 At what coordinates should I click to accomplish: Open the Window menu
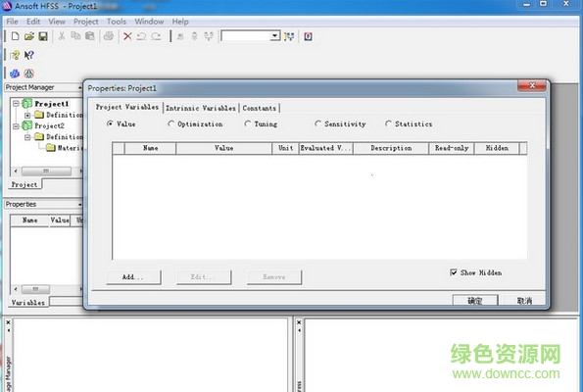tap(149, 22)
